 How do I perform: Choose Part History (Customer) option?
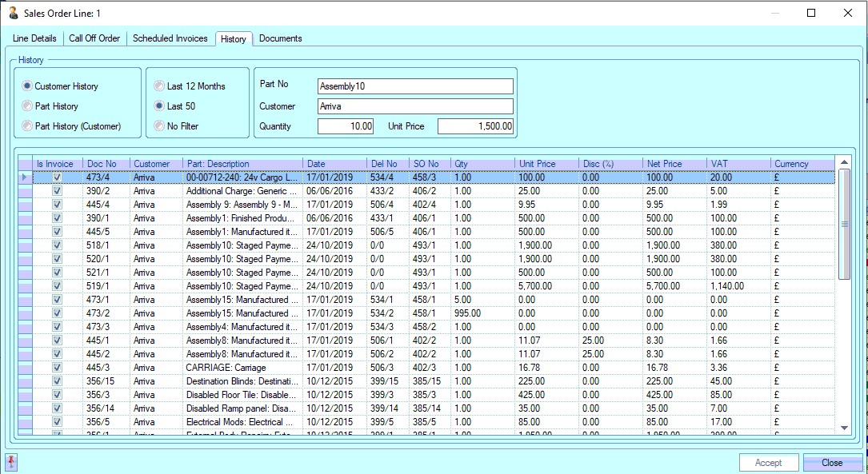tap(28, 126)
